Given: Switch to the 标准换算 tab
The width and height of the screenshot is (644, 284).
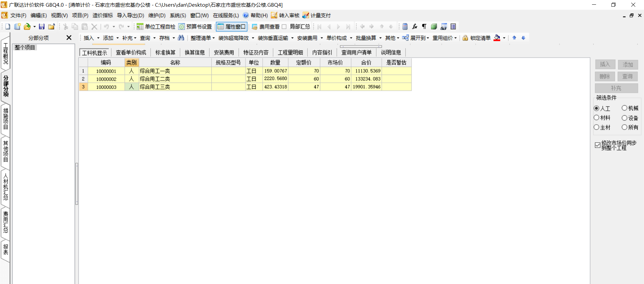Looking at the screenshot, I should 165,53.
